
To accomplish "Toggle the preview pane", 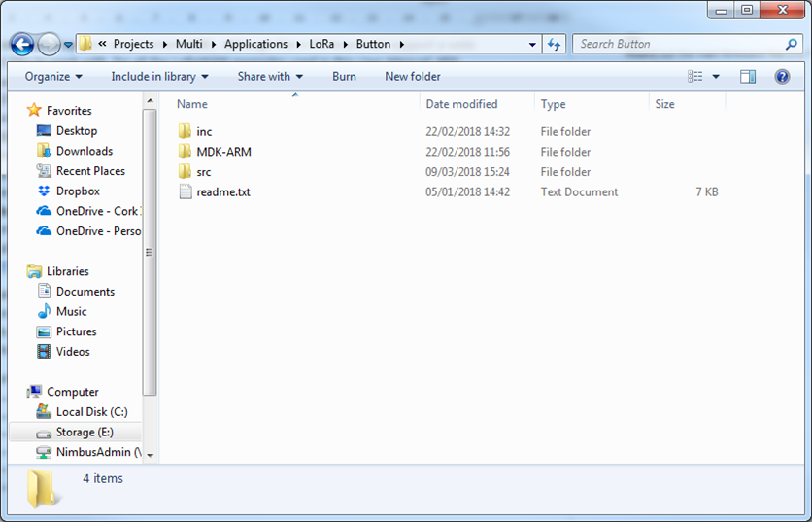I will pos(748,77).
